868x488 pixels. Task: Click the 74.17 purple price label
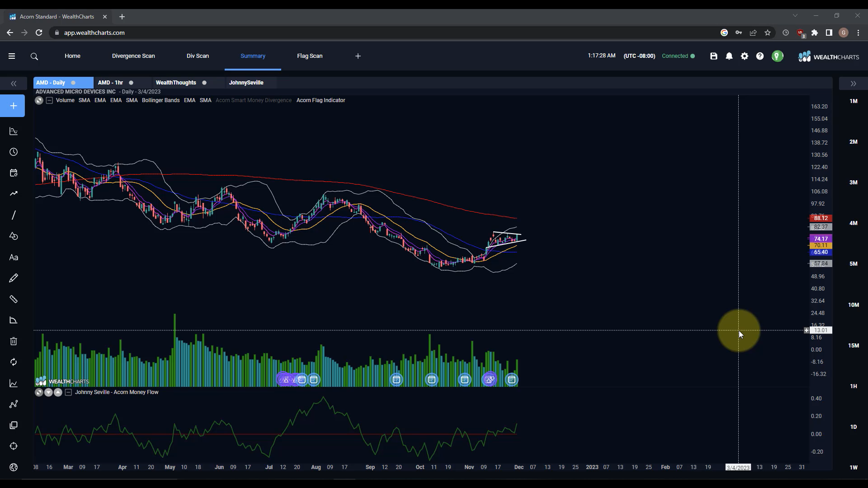pos(821,239)
